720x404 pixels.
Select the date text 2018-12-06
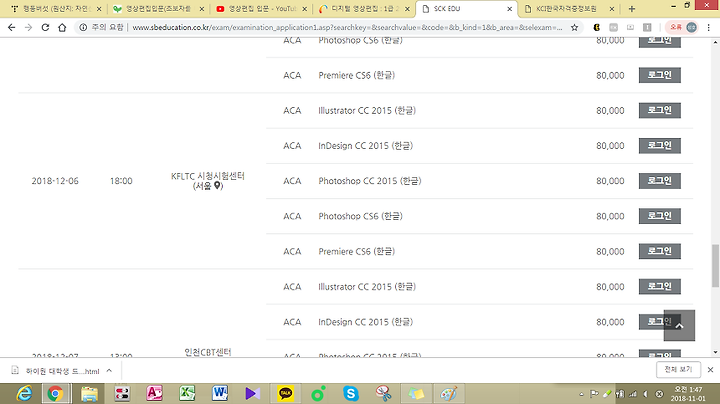pos(55,181)
